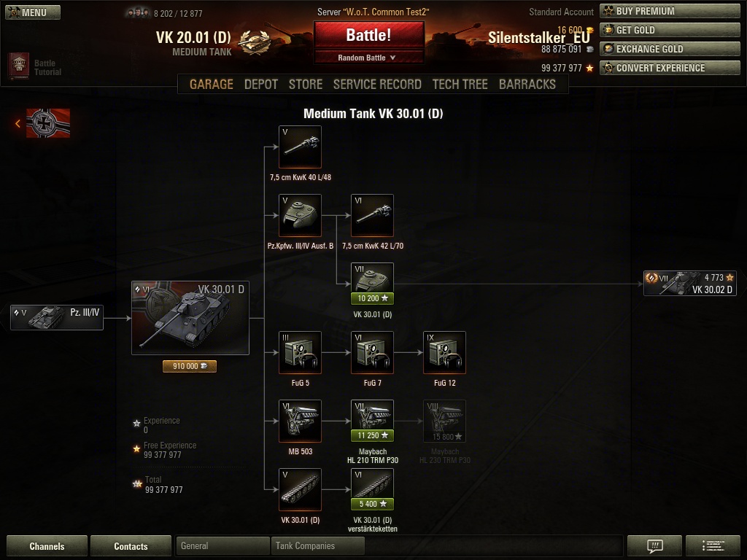Select the MB 503 engine module
This screenshot has height=560, width=747.
coord(300,421)
